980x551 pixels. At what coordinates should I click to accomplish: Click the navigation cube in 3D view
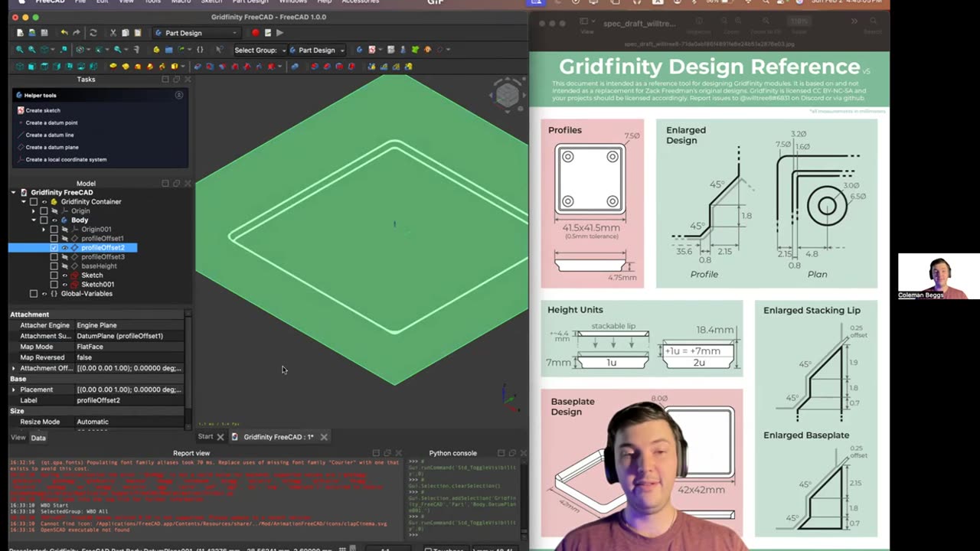507,96
